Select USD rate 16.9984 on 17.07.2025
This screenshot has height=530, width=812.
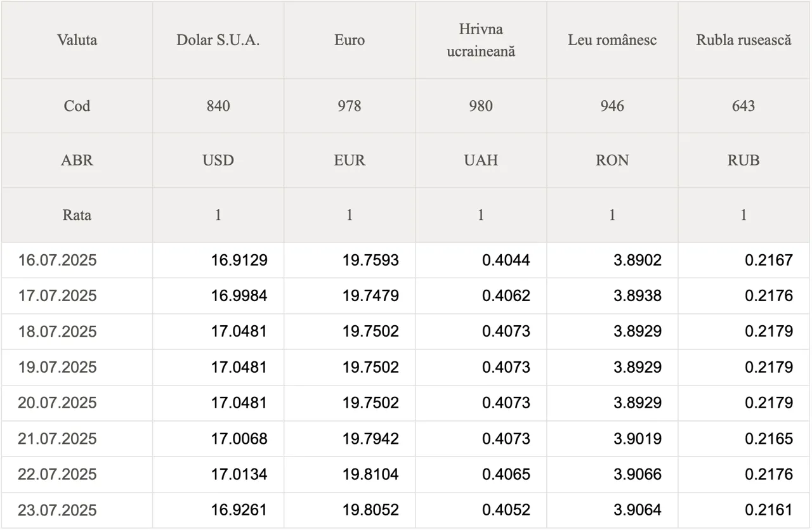[x=239, y=295]
